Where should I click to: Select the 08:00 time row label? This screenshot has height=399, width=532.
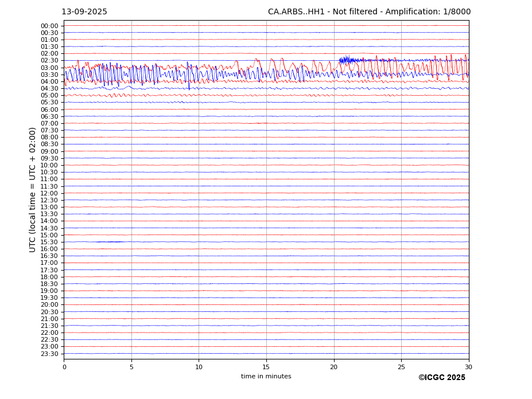49,137
